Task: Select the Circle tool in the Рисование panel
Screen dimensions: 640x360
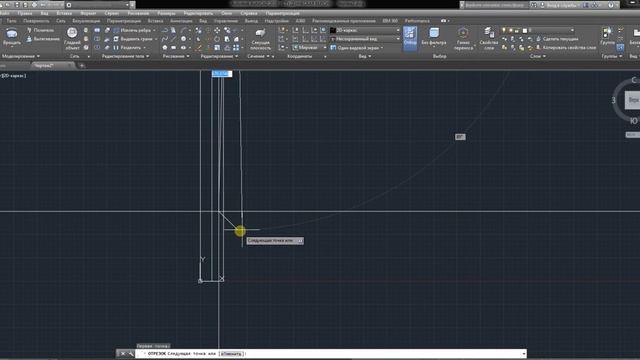Action: click(x=183, y=39)
